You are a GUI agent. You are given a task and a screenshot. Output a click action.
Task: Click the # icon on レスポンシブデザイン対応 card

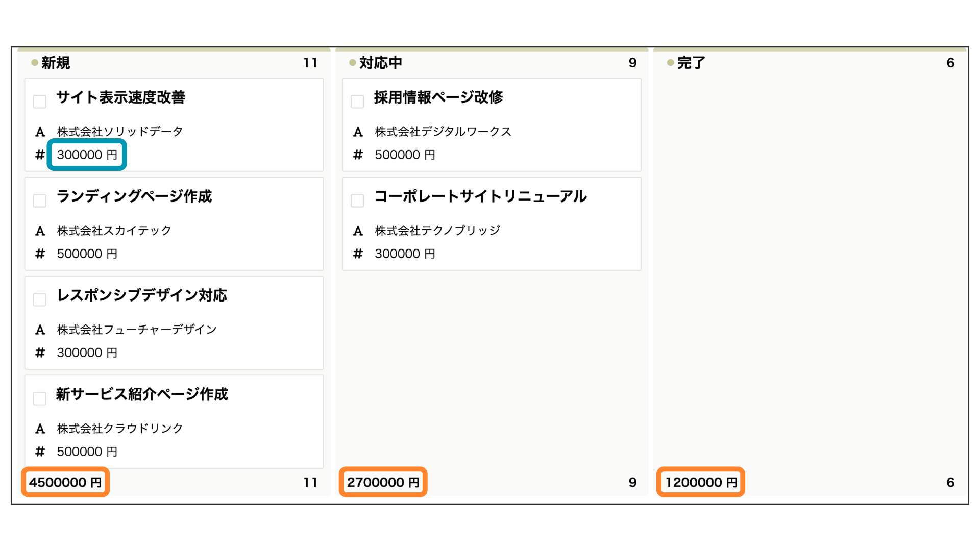[40, 353]
